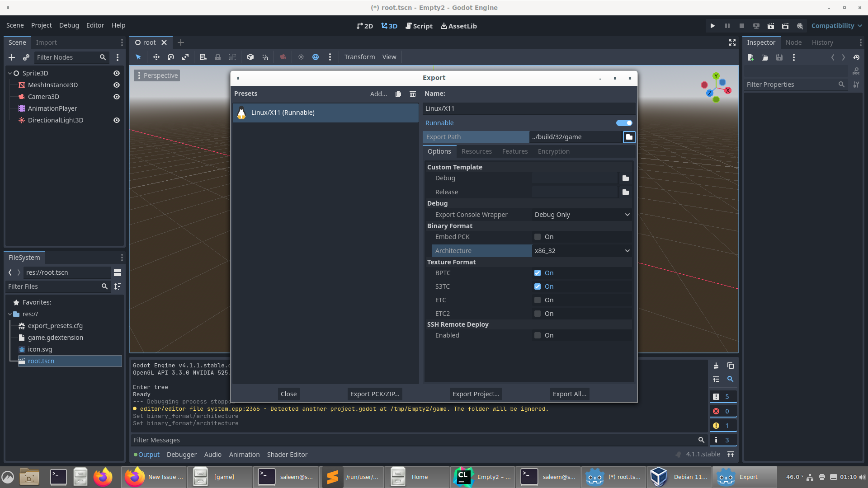Switch to the Resources tab
Screen dimensions: 868x488
point(476,151)
